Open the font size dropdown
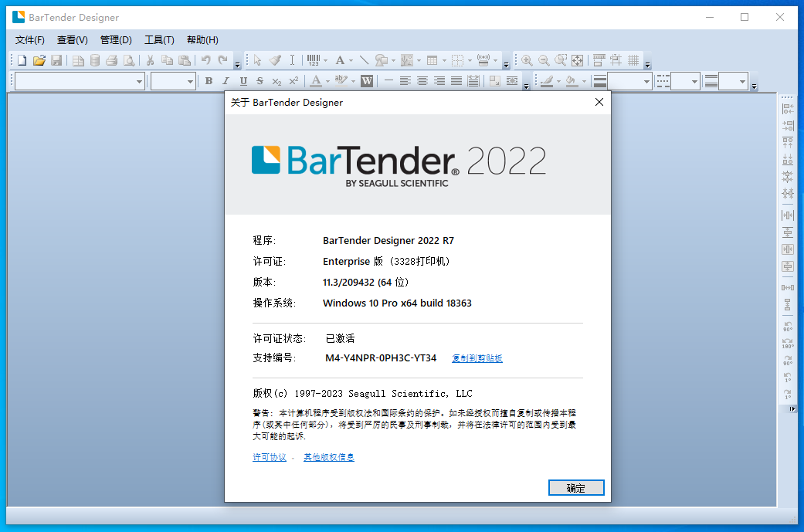Screen dimensions: 804x532 click(190, 81)
